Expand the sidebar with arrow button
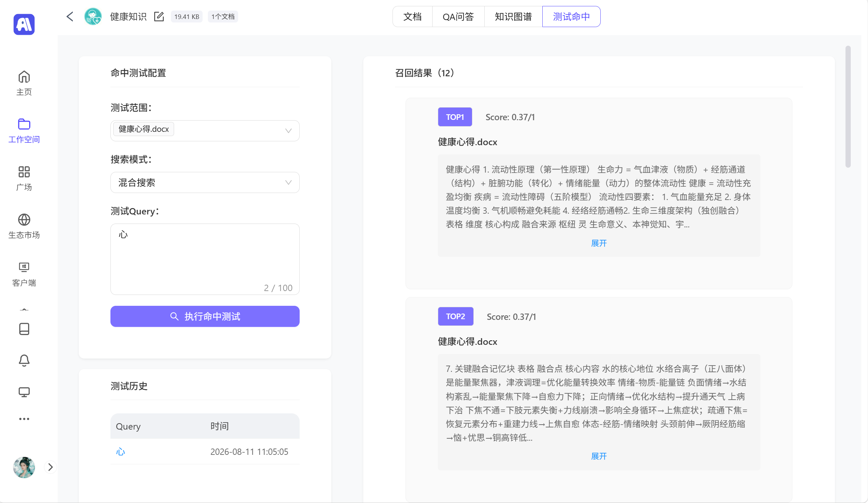Screen dimensions: 868x503 (x=51, y=467)
